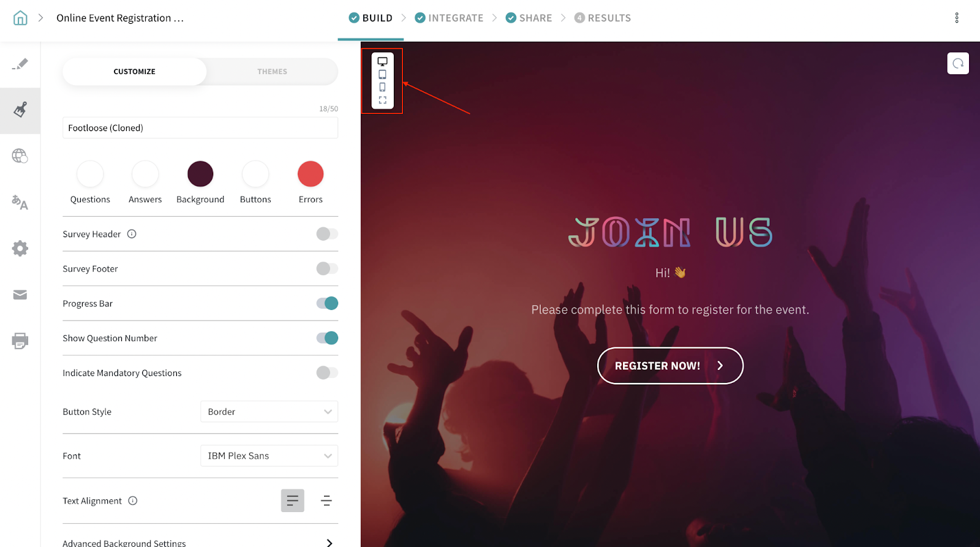The height and width of the screenshot is (547, 980).
Task: Open the settings gear sidebar icon
Action: tap(20, 248)
